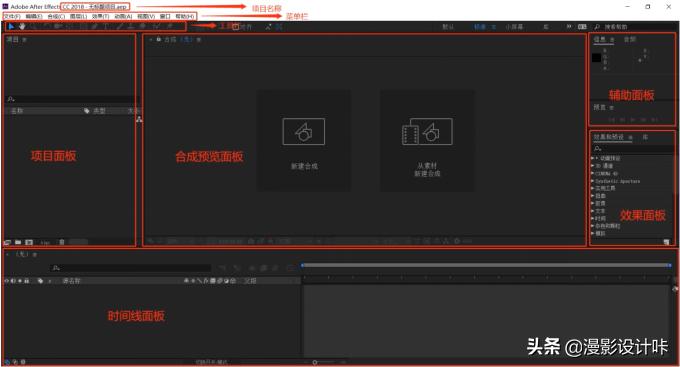Enable the 对齐 snapping checkbox
The width and height of the screenshot is (680, 367).
(235, 26)
